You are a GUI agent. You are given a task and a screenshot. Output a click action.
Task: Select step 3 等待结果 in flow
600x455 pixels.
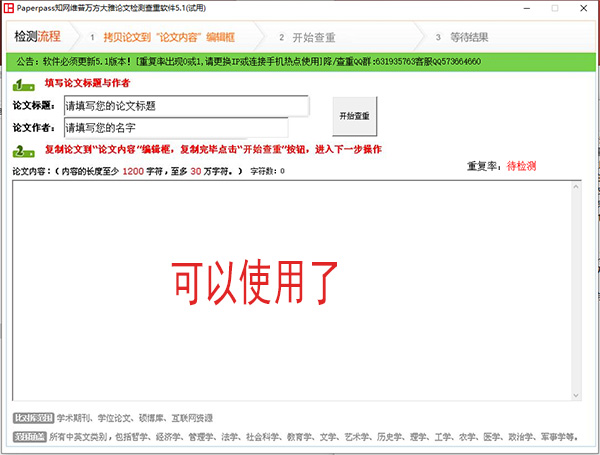[x=462, y=37]
